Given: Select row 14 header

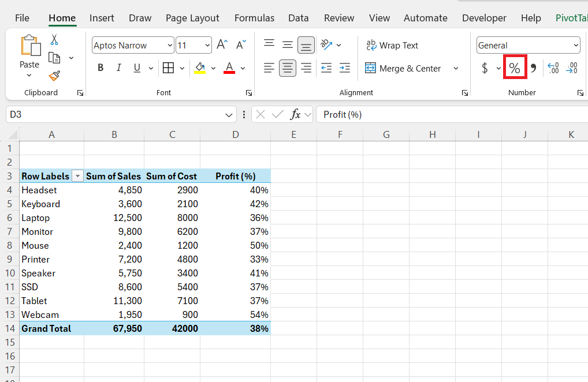Looking at the screenshot, I should click(x=10, y=328).
